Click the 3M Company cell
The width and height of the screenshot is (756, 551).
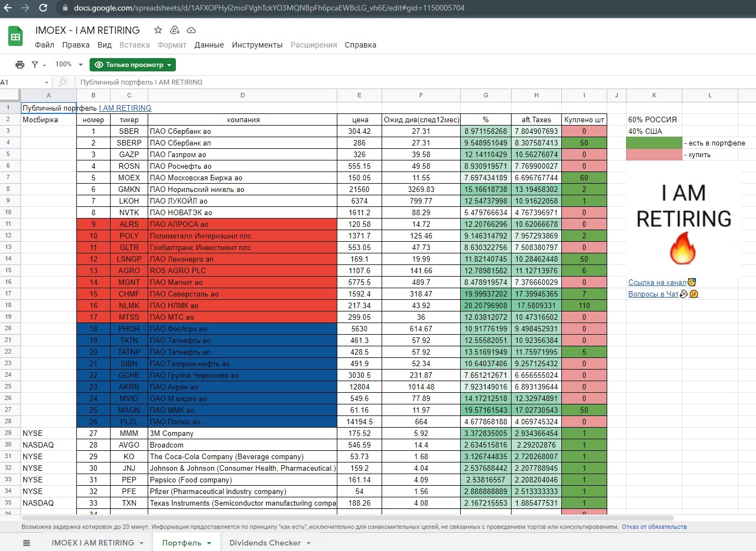pyautogui.click(x=242, y=433)
